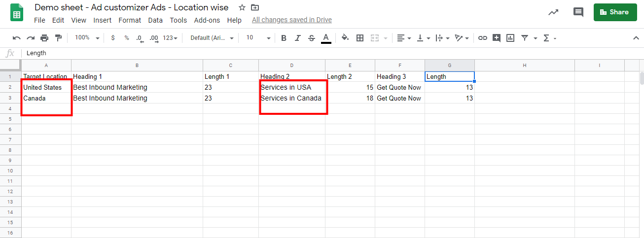Open the Edit menu
Screen dimensions: 644x238
58,20
